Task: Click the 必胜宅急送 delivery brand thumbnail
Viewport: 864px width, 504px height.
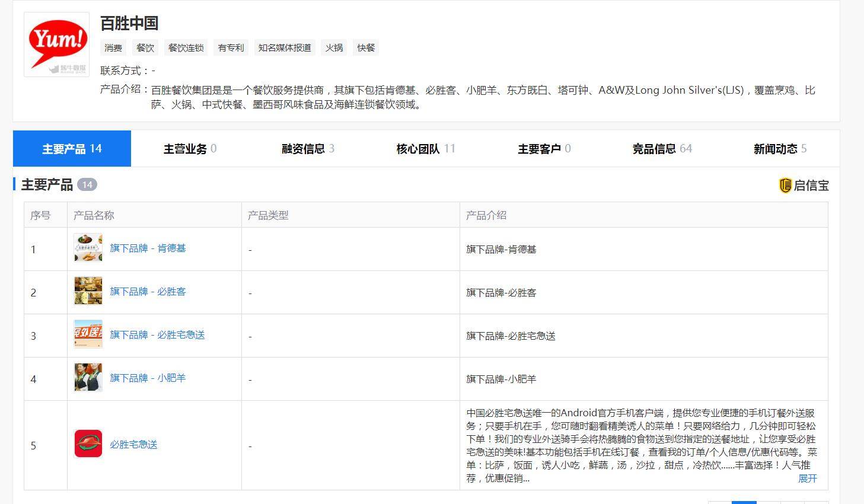Action: click(88, 334)
